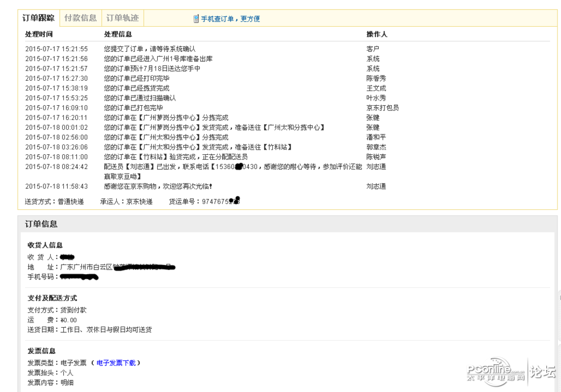Select operator 客户
Viewport: 561px width, 392px height.
click(373, 49)
